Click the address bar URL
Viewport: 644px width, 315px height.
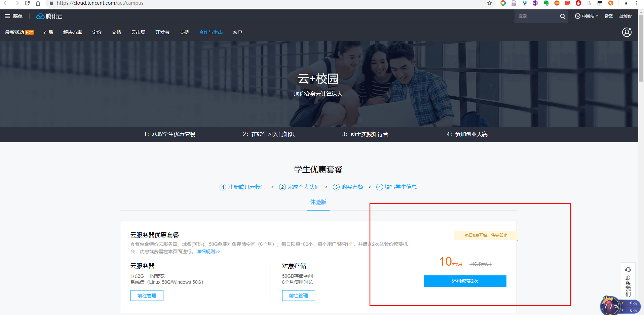coord(100,3)
